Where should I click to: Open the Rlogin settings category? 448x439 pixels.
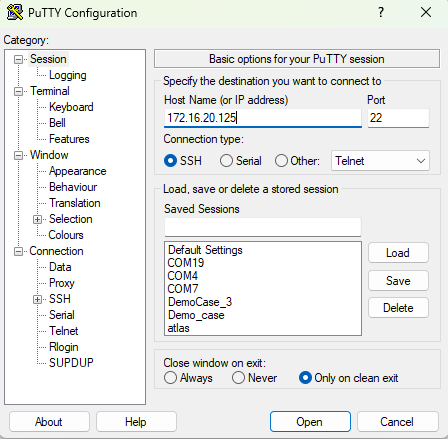[x=64, y=347]
